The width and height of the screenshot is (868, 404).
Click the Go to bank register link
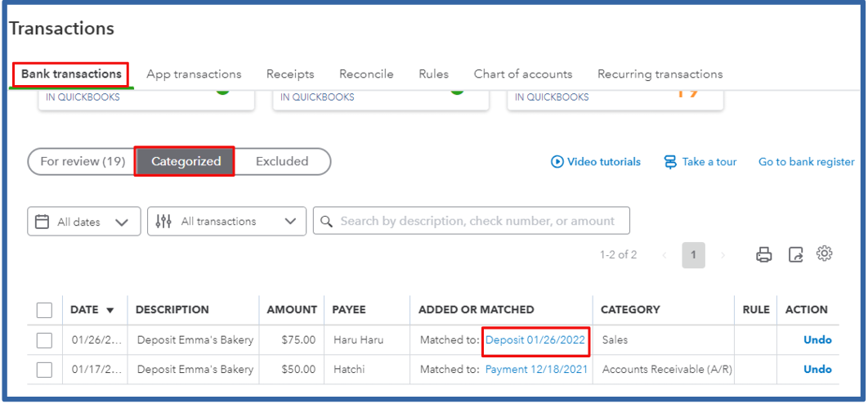coord(807,162)
